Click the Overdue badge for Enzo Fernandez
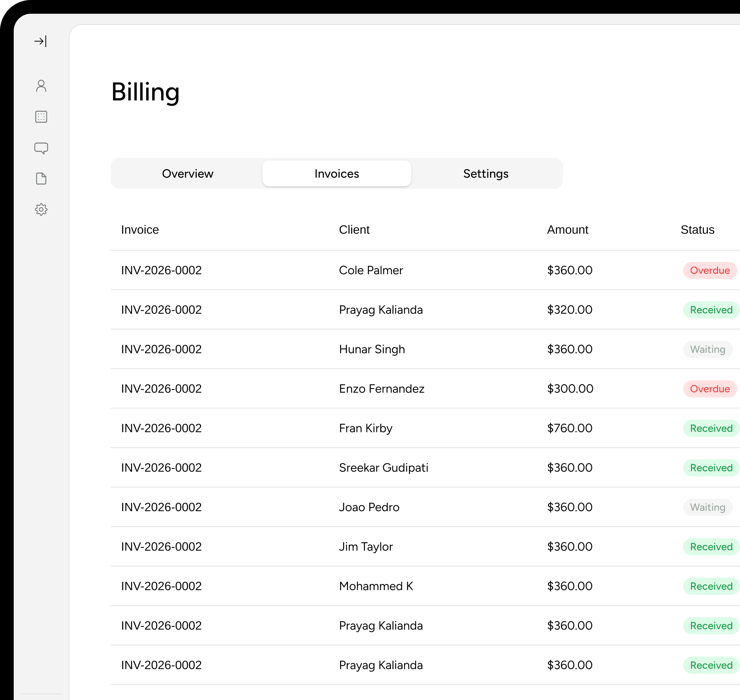Viewport: 740px width, 700px height. (710, 388)
